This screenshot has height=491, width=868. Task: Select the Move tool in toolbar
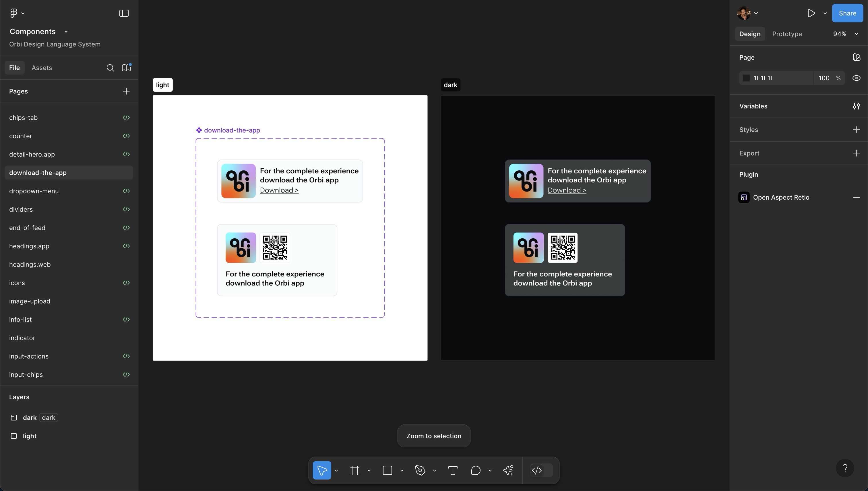pos(321,470)
